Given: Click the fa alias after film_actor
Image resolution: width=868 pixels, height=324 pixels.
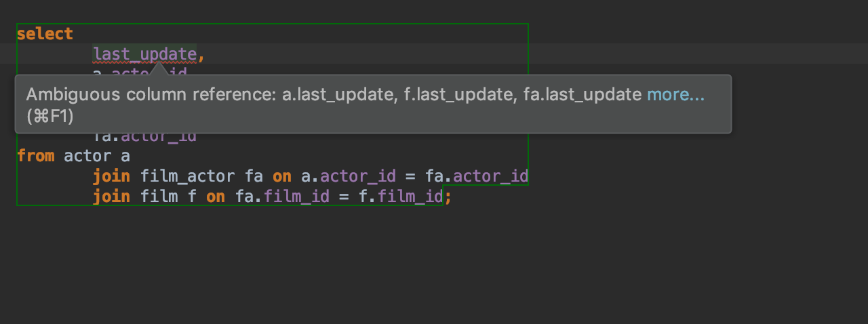Looking at the screenshot, I should [254, 176].
